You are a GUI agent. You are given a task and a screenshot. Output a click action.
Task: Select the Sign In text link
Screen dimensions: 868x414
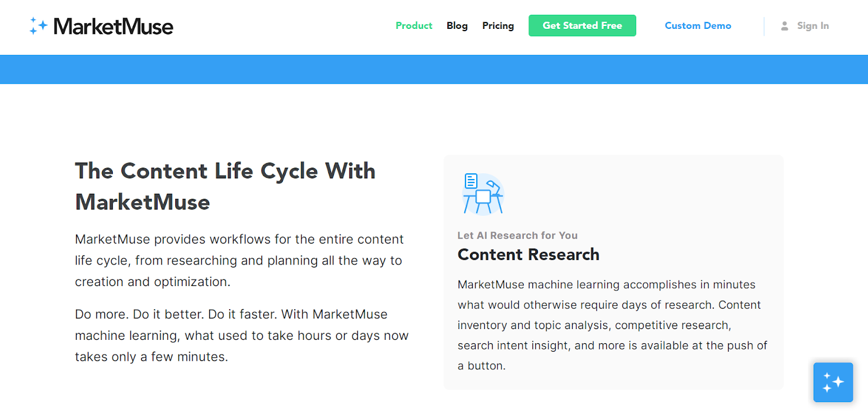click(812, 25)
